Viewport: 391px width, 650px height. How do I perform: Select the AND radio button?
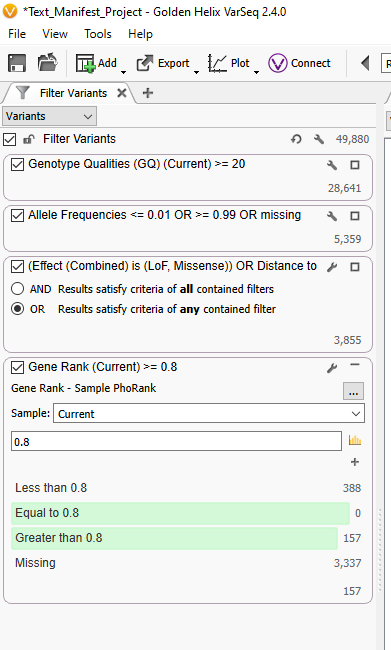point(17,289)
